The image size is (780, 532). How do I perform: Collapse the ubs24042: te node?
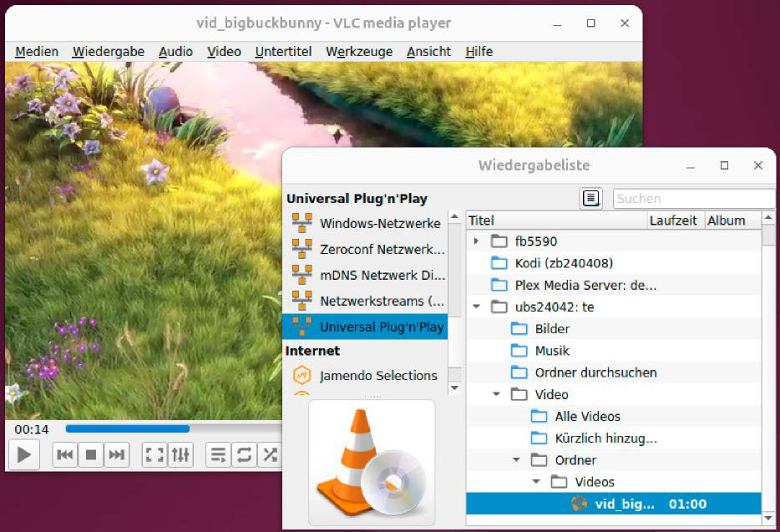(477, 307)
